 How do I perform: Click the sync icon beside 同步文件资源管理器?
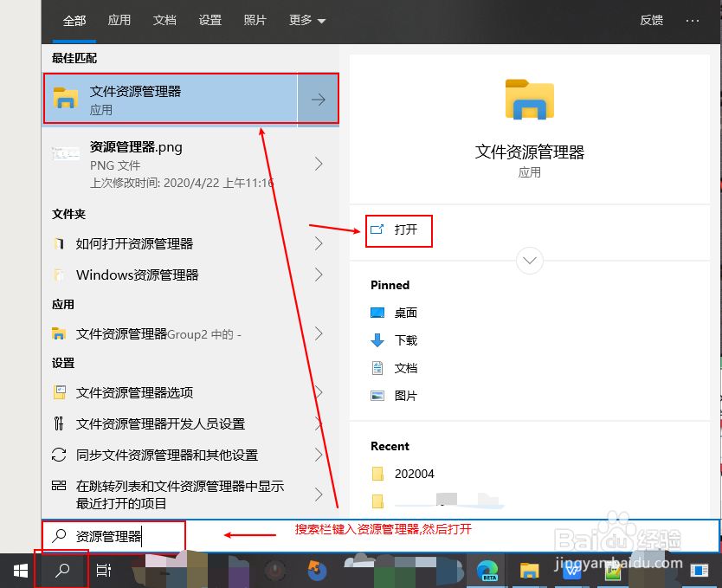click(59, 455)
